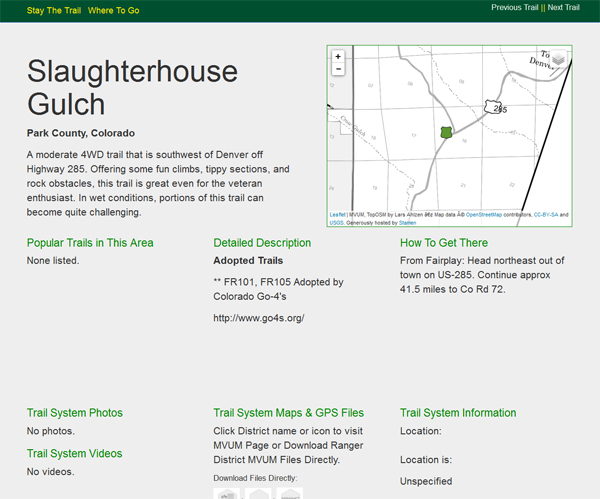This screenshot has width=600, height=499.
Task: Go to the Previous Trail
Action: coord(515,7)
